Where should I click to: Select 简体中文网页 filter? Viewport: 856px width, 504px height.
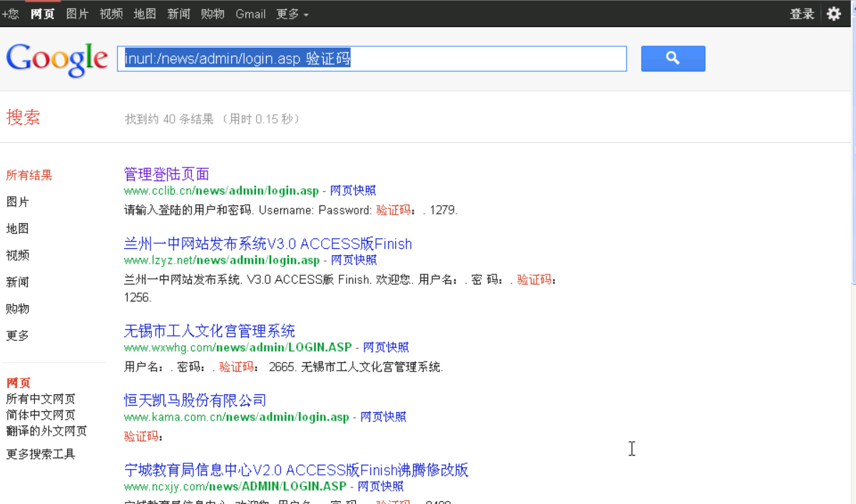(x=41, y=415)
